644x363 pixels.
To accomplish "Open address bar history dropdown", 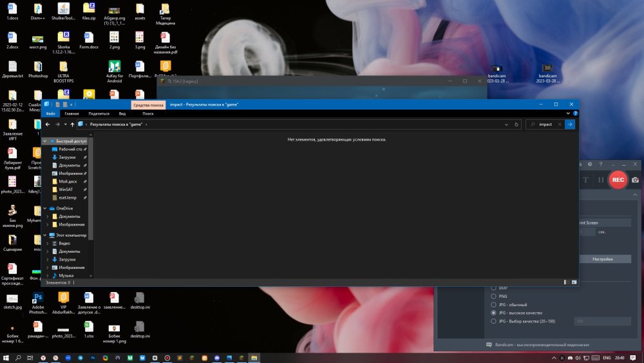I will [x=506, y=124].
